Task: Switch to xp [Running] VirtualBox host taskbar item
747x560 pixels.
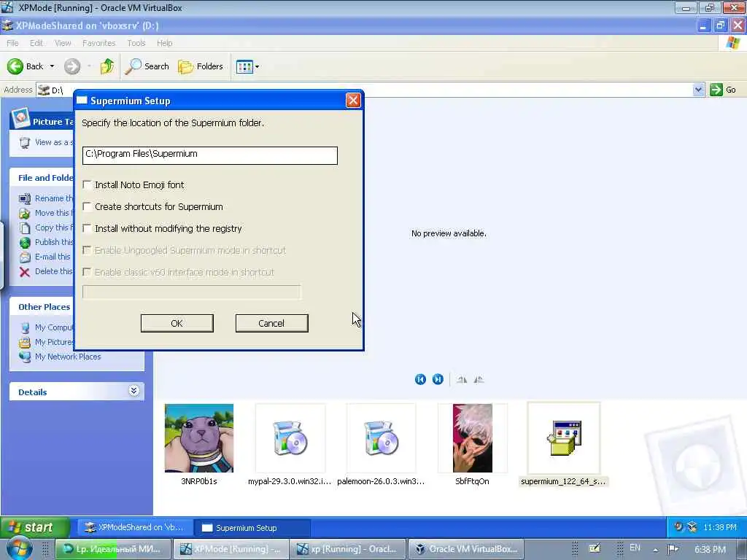Action: [348, 549]
